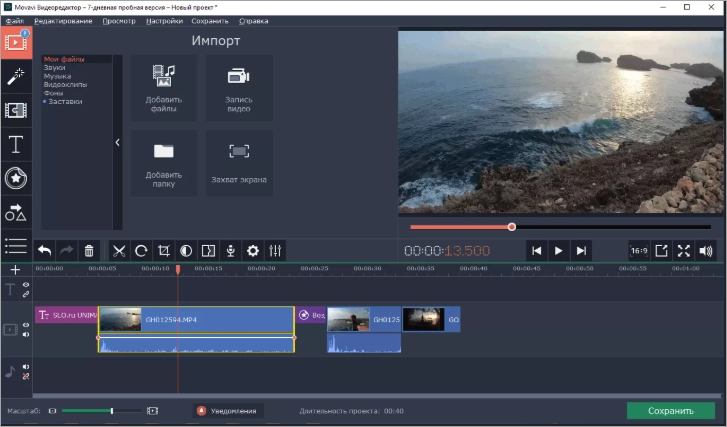727x427 pixels.
Task: Zoom in timeline using right scale icon
Action: pyautogui.click(x=153, y=411)
